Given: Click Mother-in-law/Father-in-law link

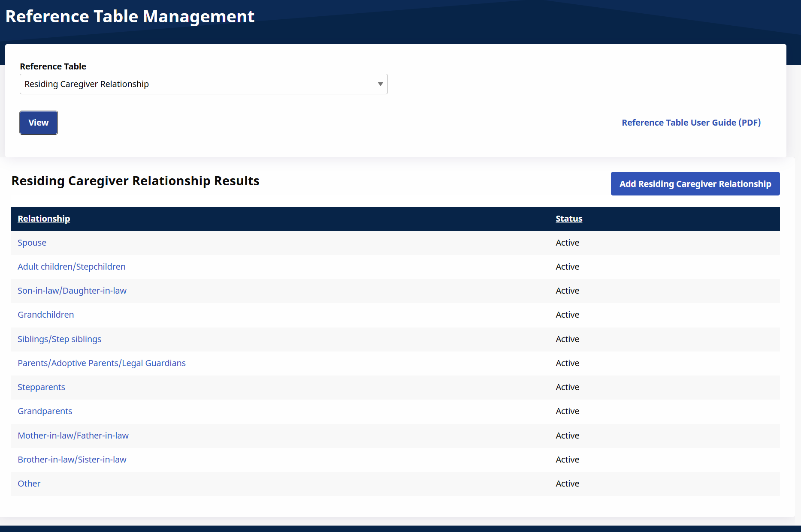Looking at the screenshot, I should click(73, 436).
